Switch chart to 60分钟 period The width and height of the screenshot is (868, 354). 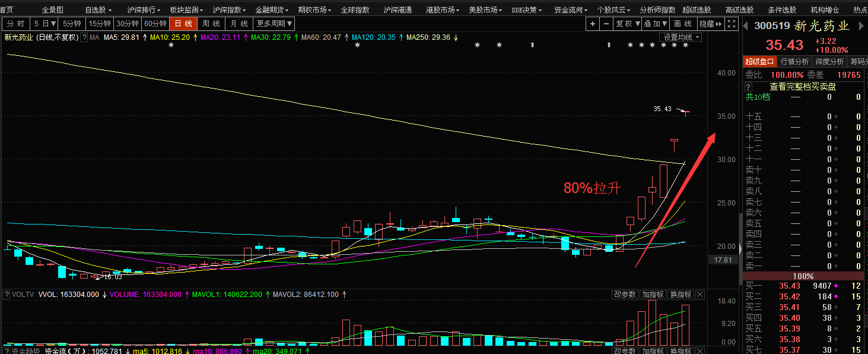click(155, 24)
